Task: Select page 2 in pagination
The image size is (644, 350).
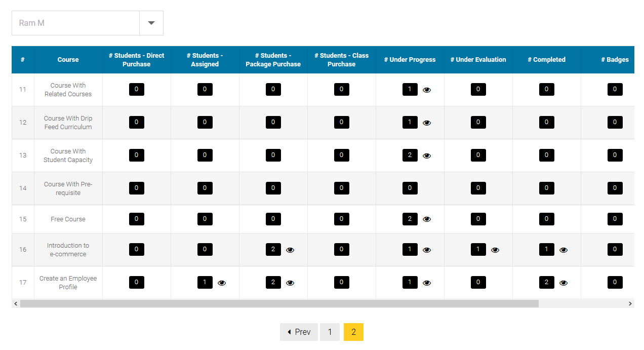Action: [x=353, y=332]
